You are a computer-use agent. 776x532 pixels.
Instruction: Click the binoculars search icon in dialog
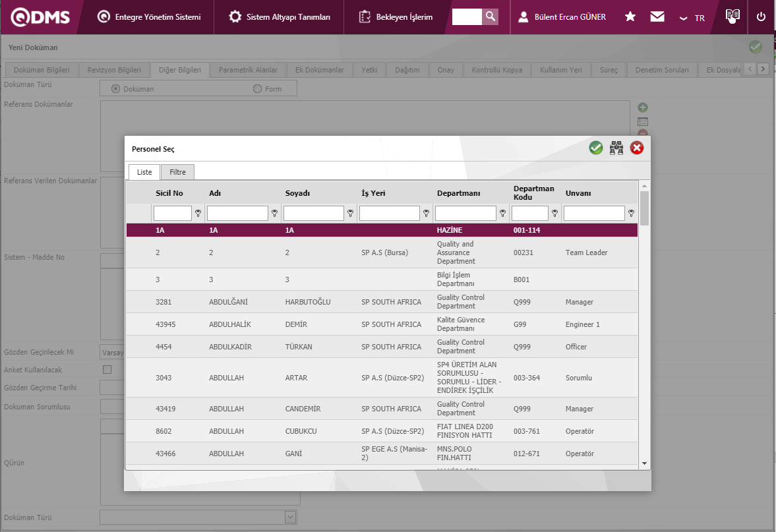click(616, 148)
